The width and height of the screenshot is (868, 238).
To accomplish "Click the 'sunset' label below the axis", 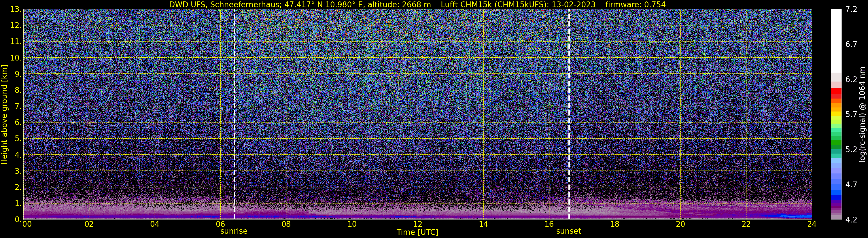I will tap(569, 231).
